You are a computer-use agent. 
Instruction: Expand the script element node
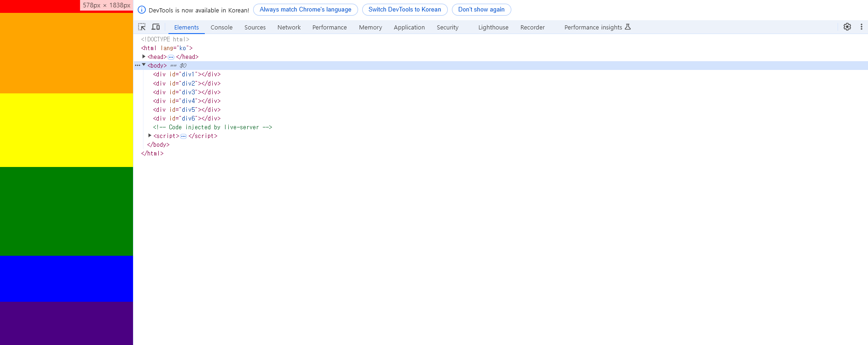pyautogui.click(x=150, y=136)
